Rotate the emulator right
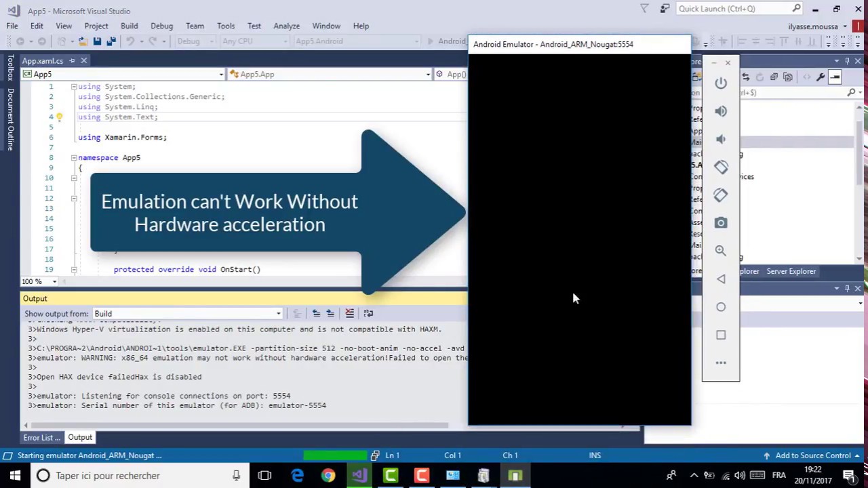This screenshot has height=488, width=868. point(721,195)
